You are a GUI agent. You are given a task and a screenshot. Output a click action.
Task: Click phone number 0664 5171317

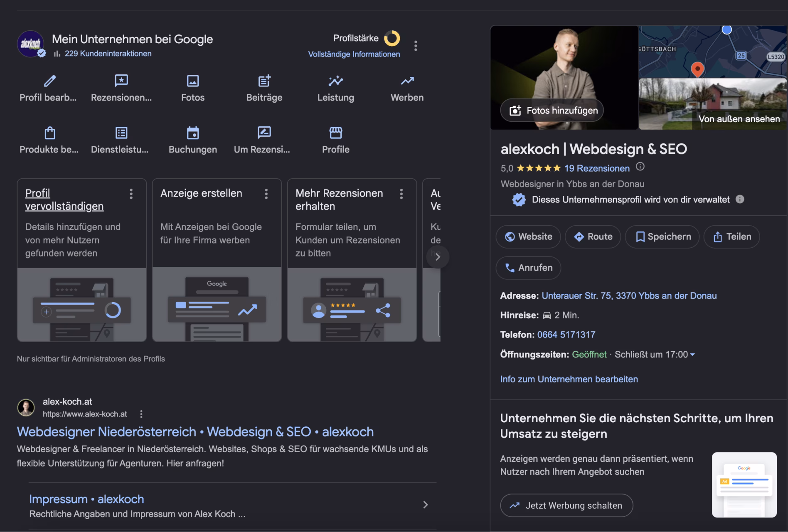pyautogui.click(x=566, y=335)
